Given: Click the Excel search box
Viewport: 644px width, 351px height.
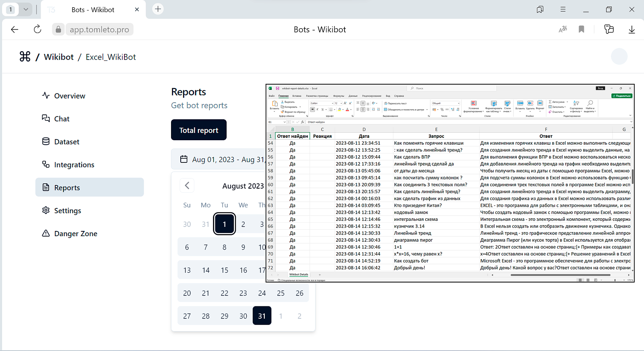Looking at the screenshot, I should click(451, 88).
